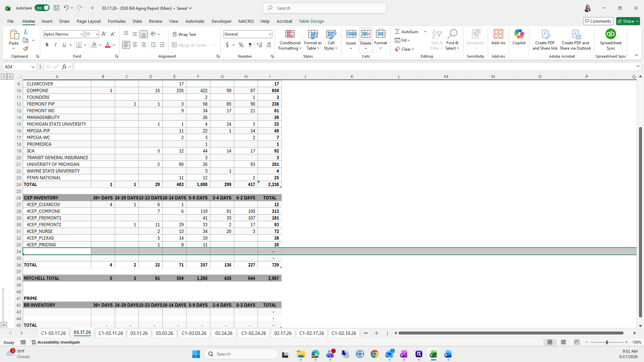Click the Comments button

pos(598,21)
